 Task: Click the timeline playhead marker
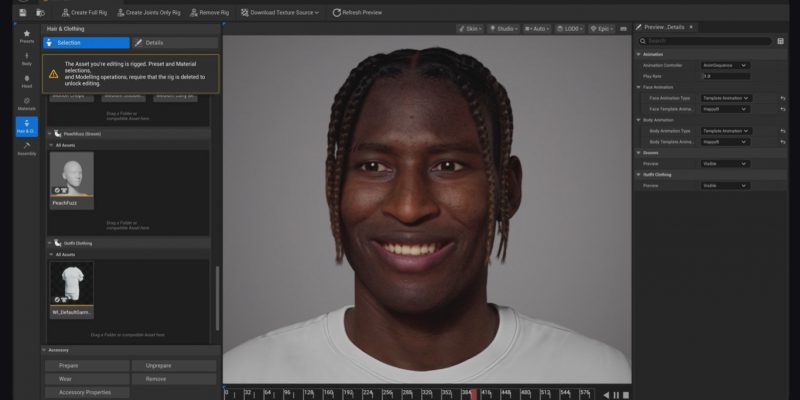(473, 394)
